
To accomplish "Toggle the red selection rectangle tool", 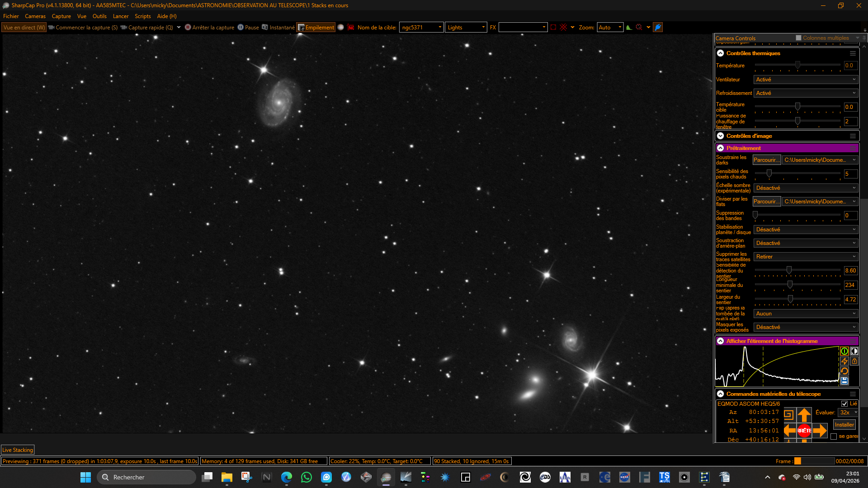I will pos(553,28).
